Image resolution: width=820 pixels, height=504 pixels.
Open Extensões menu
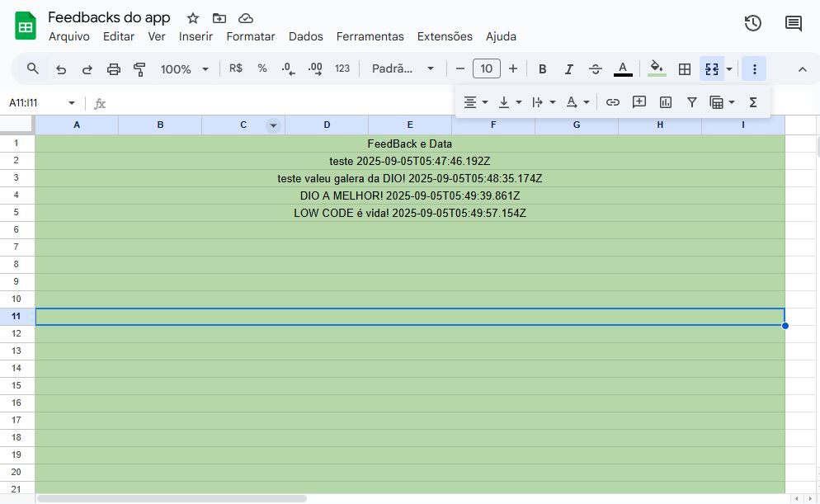pos(445,36)
